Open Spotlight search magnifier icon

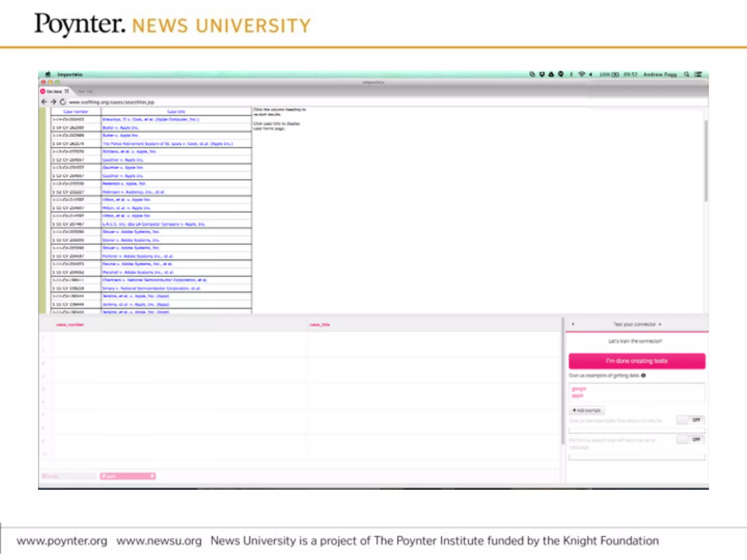(x=686, y=74)
